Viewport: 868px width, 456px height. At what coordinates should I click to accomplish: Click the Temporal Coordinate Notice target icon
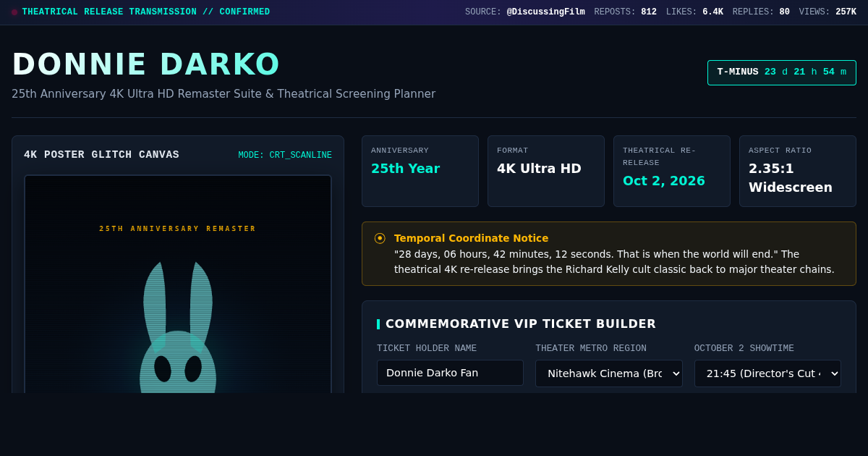pyautogui.click(x=380, y=238)
